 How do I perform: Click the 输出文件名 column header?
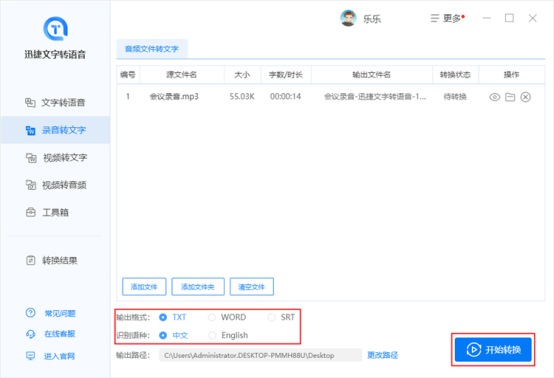coord(372,75)
